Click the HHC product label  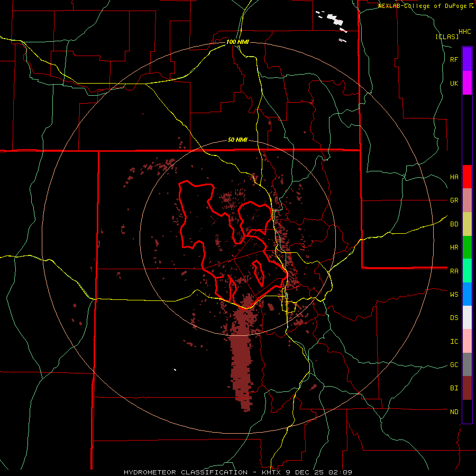coord(465,32)
